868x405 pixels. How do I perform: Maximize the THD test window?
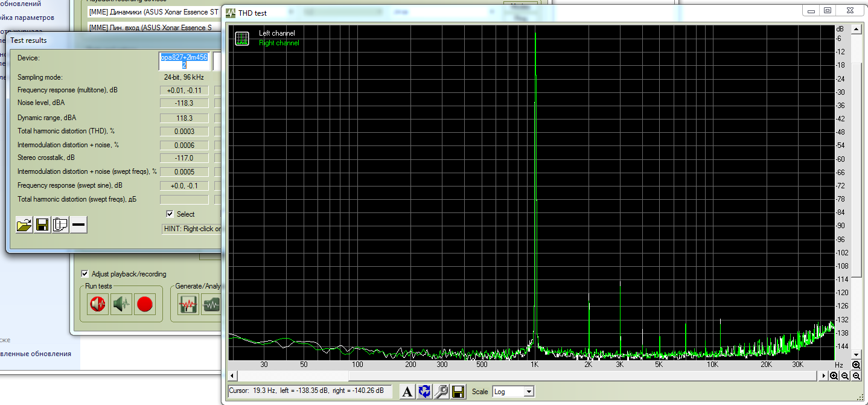click(x=828, y=10)
